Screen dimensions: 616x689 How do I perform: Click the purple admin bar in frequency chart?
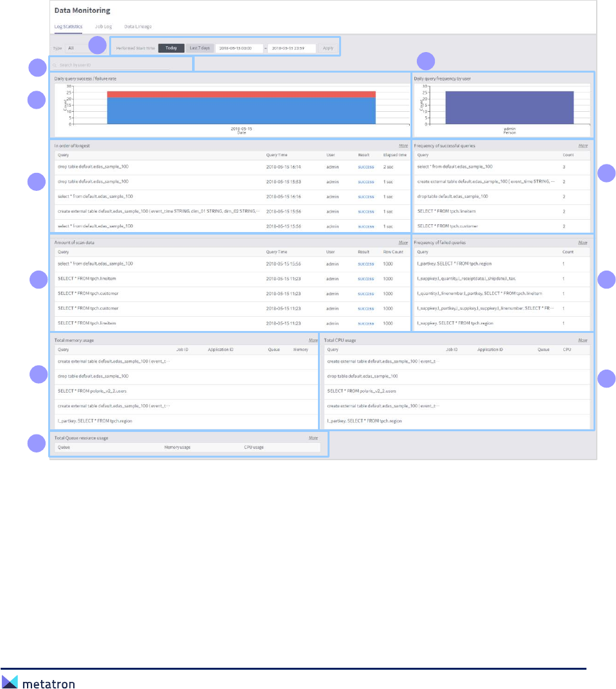(x=509, y=108)
